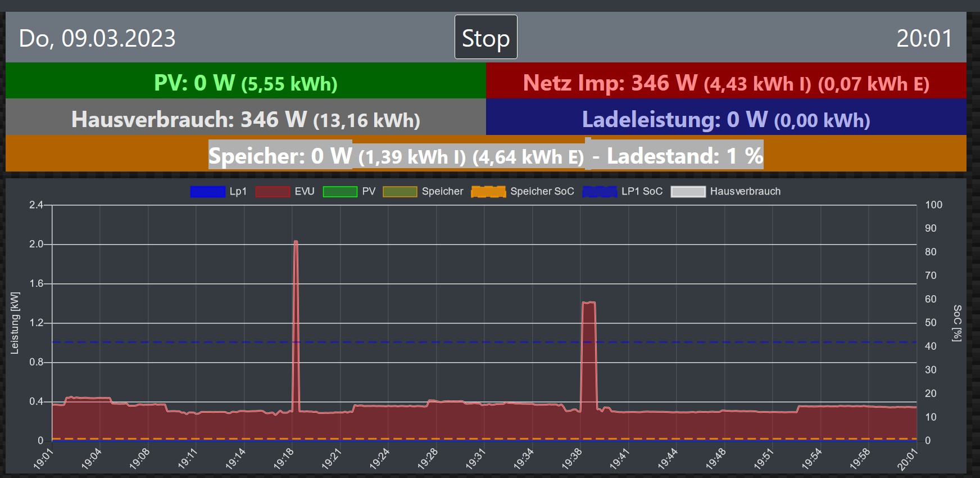Screen dimensions: 980x478
Task: Toggle the dashed blue LP1 SoC legend box
Action: (600, 192)
